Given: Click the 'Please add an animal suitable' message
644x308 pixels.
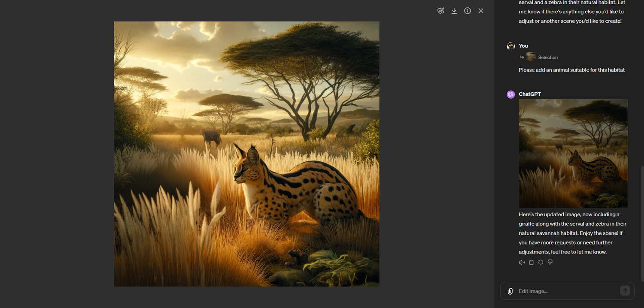Looking at the screenshot, I should pos(571,70).
